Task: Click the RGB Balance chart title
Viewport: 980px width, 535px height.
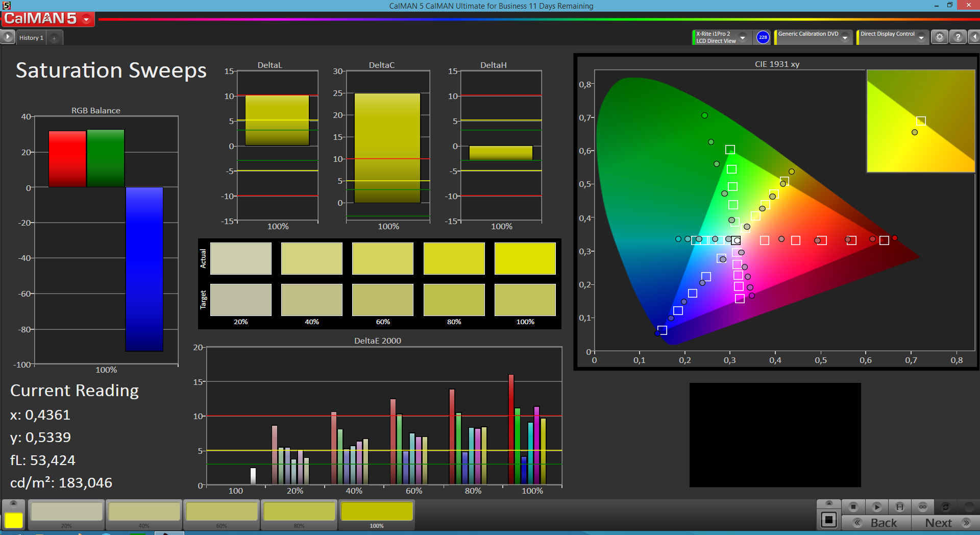Action: click(96, 110)
